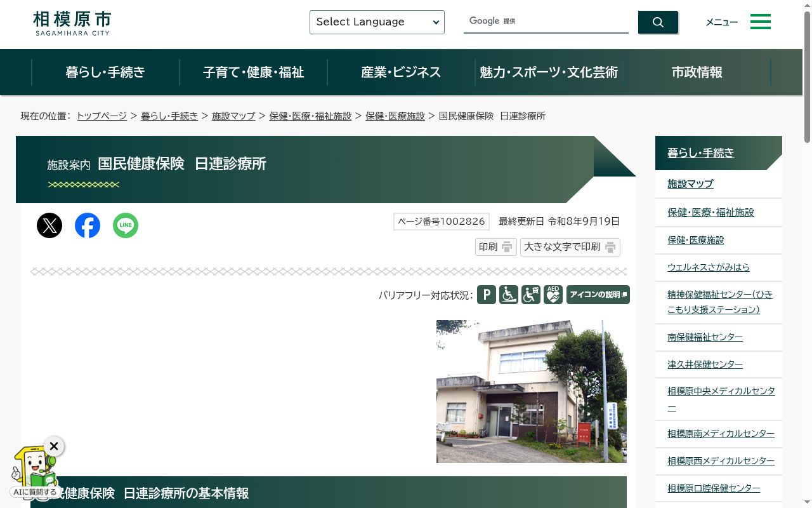Go to トップページ breadcrumb link

point(101,116)
